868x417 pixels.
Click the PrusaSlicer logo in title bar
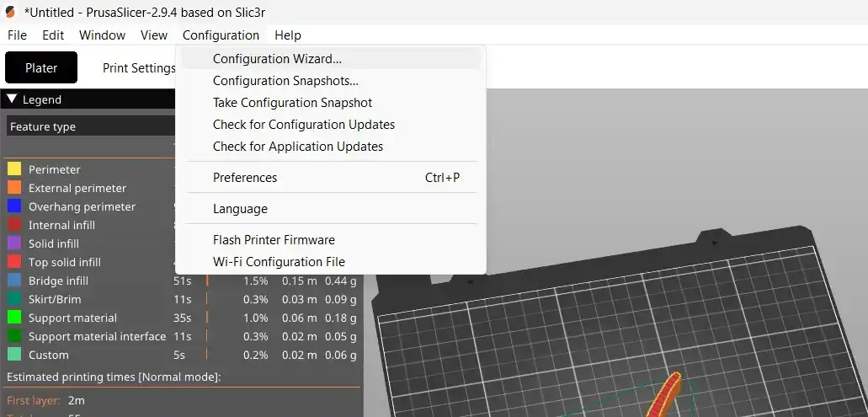click(x=11, y=13)
